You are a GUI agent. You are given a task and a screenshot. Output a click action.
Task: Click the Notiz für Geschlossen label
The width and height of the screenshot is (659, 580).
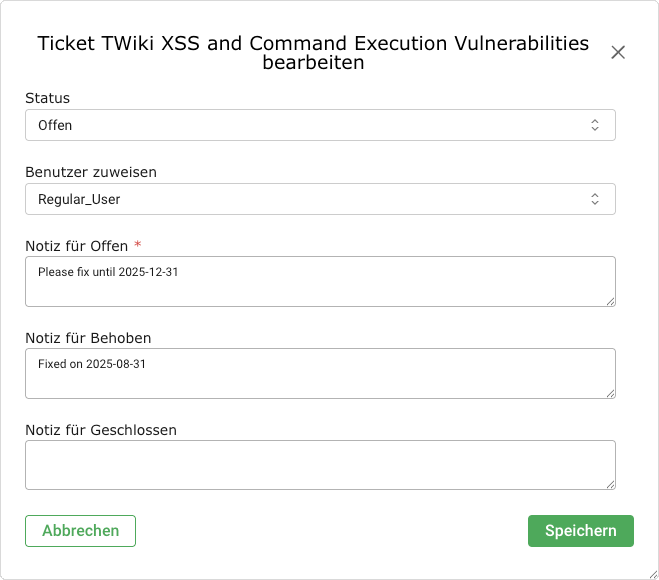coord(101,430)
